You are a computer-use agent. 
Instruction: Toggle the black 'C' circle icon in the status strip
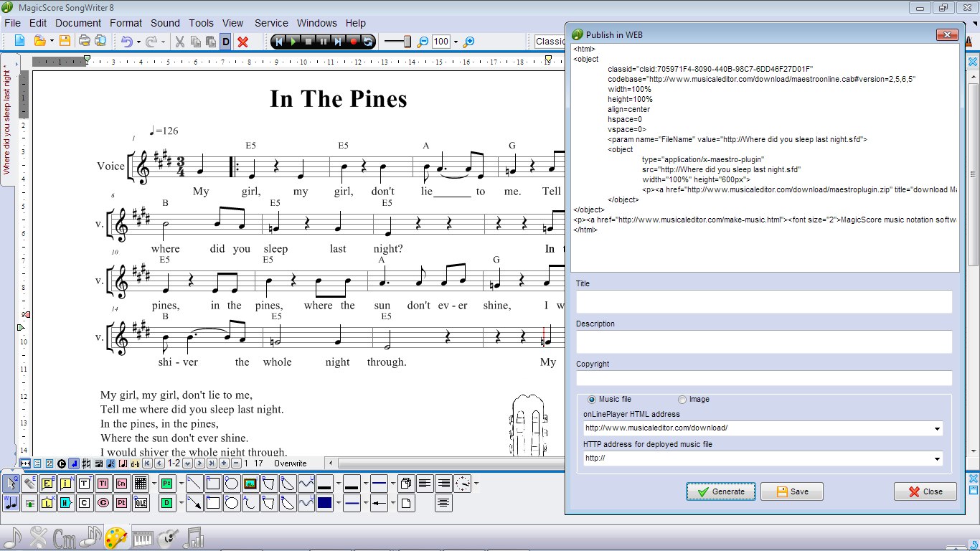pos(61,463)
